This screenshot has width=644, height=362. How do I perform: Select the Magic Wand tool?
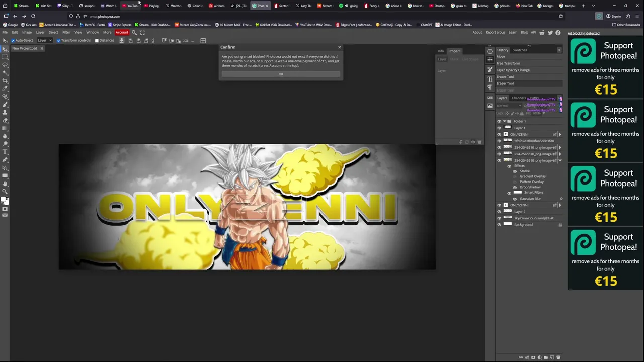click(x=5, y=73)
